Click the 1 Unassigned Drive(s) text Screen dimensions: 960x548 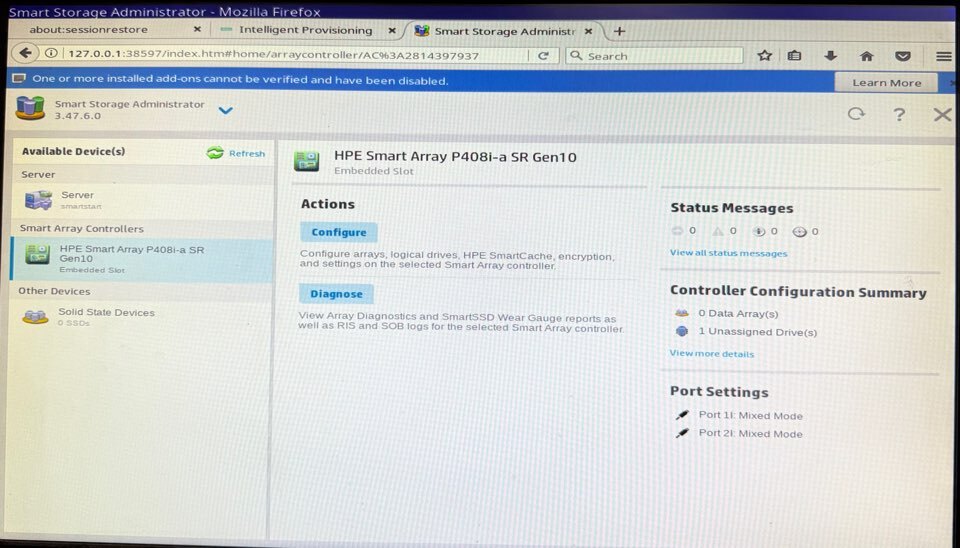coord(758,332)
